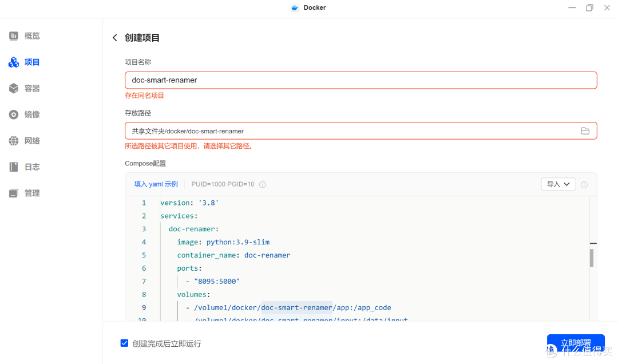Click the 项目名称 input field
Image resolution: width=618 pixels, height=364 pixels.
point(360,80)
